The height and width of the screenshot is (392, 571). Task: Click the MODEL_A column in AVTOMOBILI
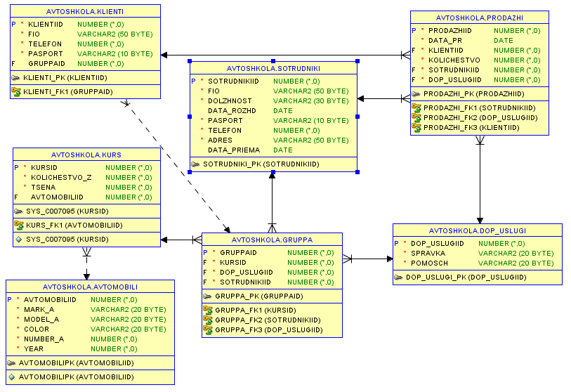(x=41, y=320)
